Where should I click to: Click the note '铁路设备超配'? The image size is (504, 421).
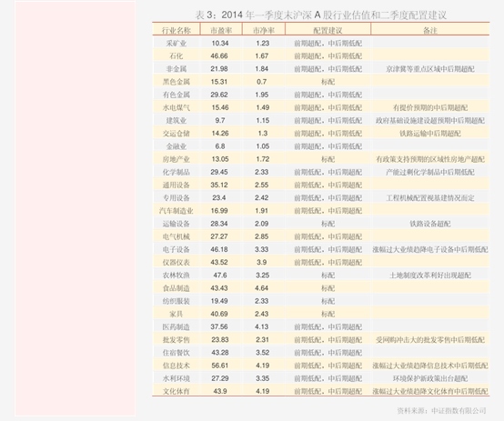[430, 224]
